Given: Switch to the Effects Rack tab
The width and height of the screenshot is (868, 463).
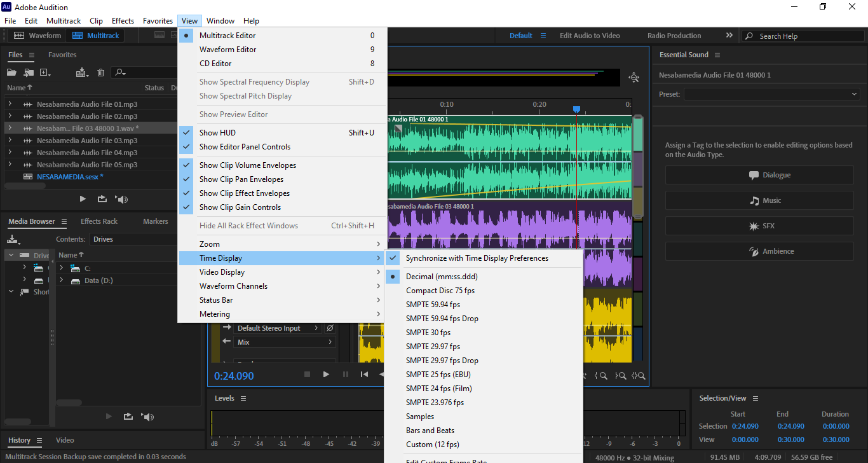Looking at the screenshot, I should pyautogui.click(x=99, y=221).
